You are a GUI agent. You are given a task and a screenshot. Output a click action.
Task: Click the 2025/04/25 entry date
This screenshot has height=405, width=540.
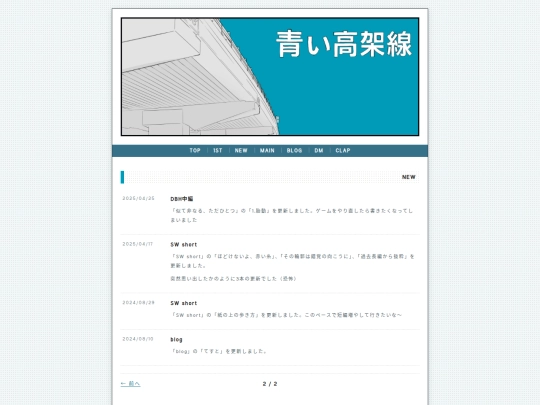tap(138, 198)
